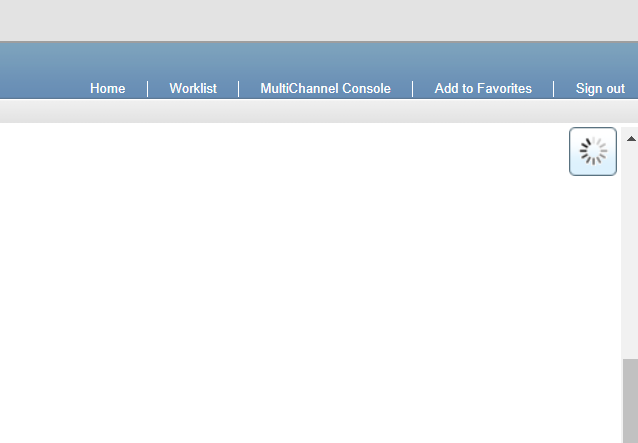The width and height of the screenshot is (638, 443).
Task: Click the loading spinner button
Action: point(593,151)
